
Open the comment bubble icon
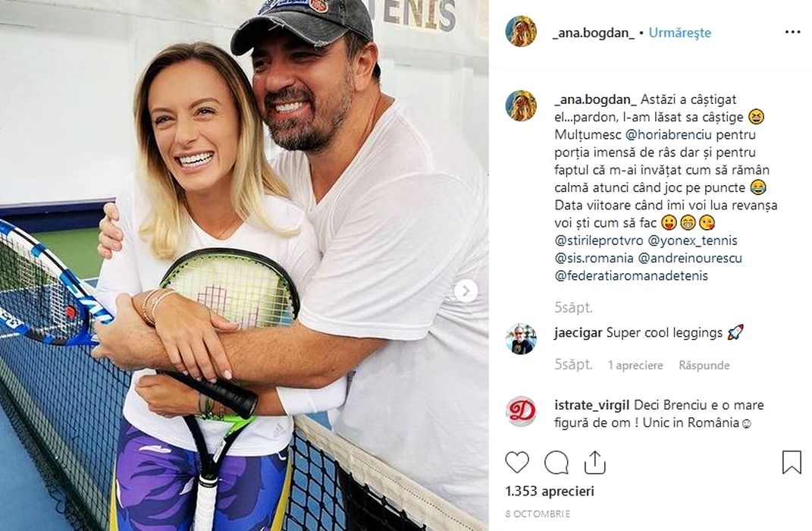pyautogui.click(x=556, y=462)
